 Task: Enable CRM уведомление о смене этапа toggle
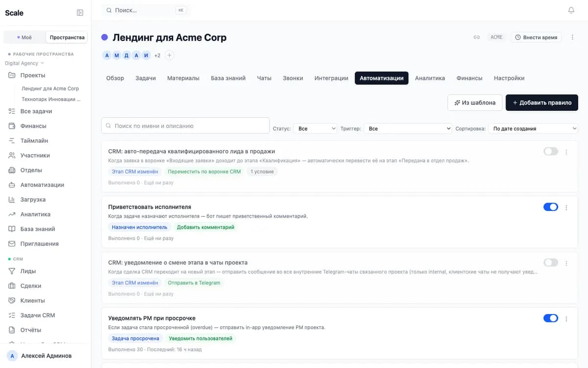click(551, 263)
